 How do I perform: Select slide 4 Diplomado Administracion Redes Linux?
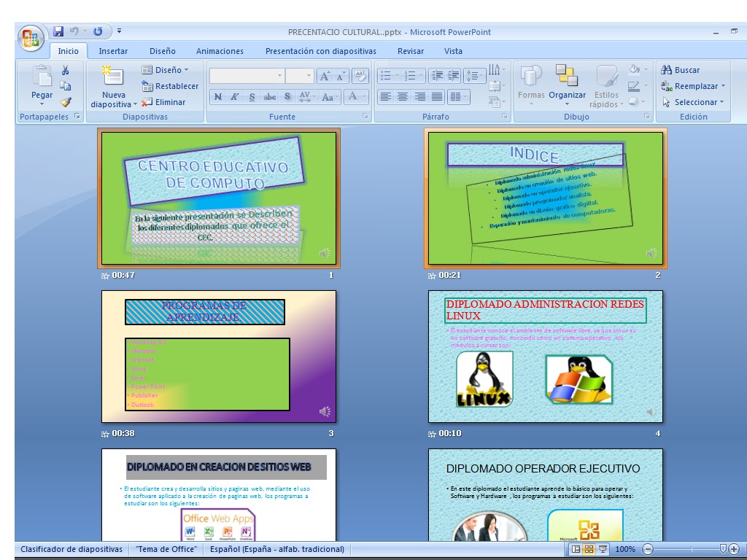(x=546, y=356)
